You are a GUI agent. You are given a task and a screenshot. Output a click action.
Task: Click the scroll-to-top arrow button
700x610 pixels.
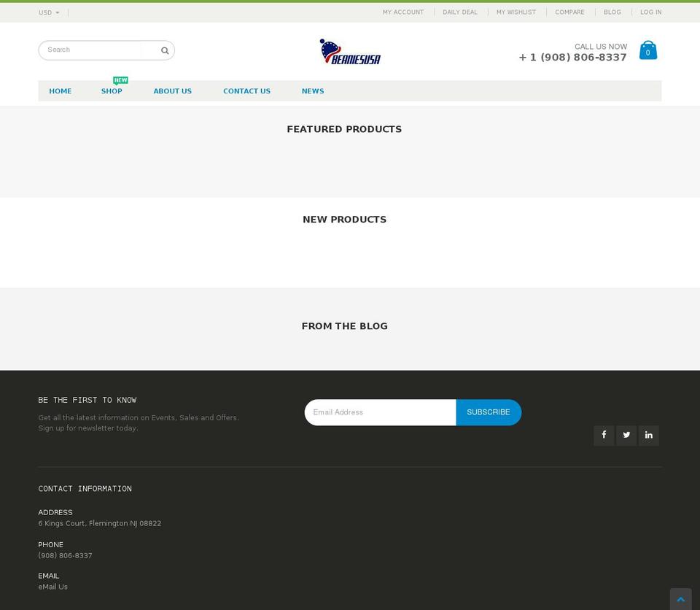pos(681,599)
